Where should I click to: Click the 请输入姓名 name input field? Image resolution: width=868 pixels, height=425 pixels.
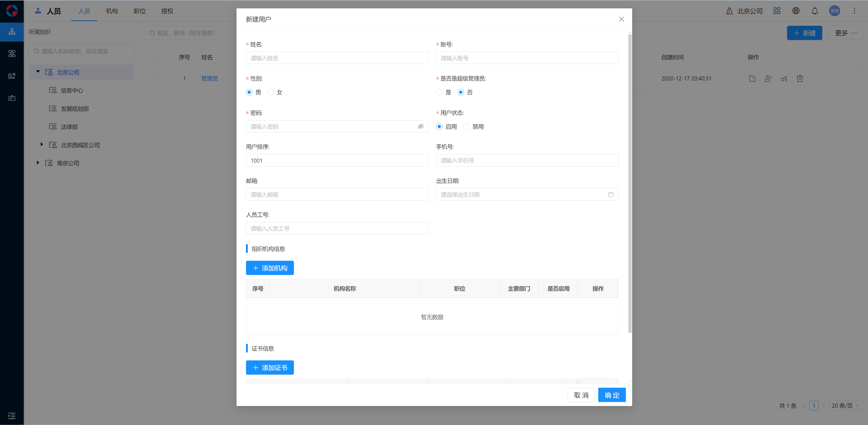[x=337, y=58]
